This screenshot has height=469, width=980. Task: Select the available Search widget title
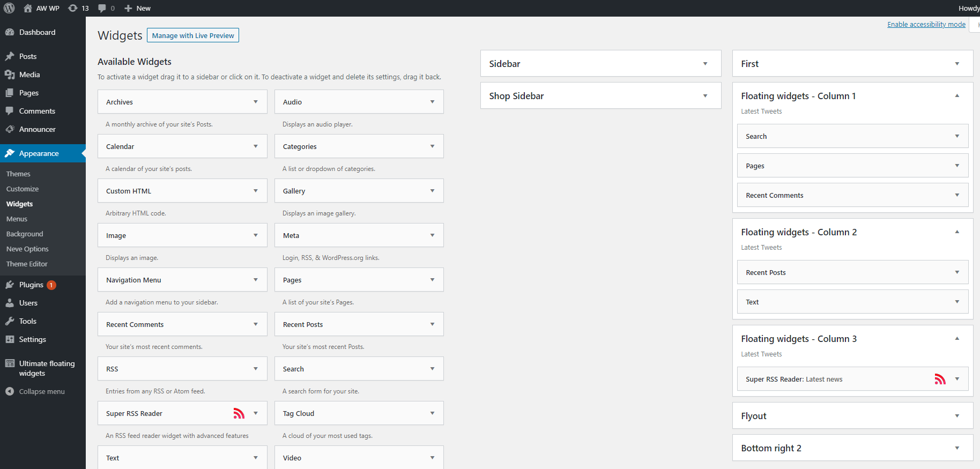click(293, 369)
